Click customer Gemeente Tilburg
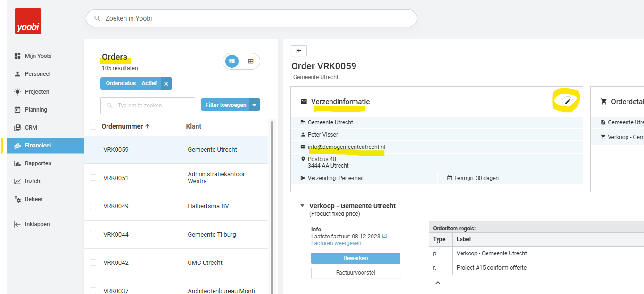The height and width of the screenshot is (294, 644). pyautogui.click(x=212, y=234)
